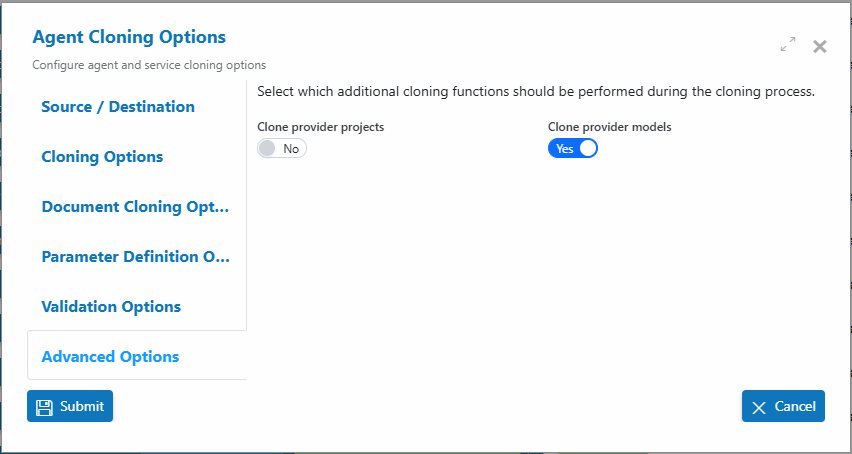Image resolution: width=852 pixels, height=454 pixels.
Task: Click the gray knob of the No switch
Action: point(267,148)
